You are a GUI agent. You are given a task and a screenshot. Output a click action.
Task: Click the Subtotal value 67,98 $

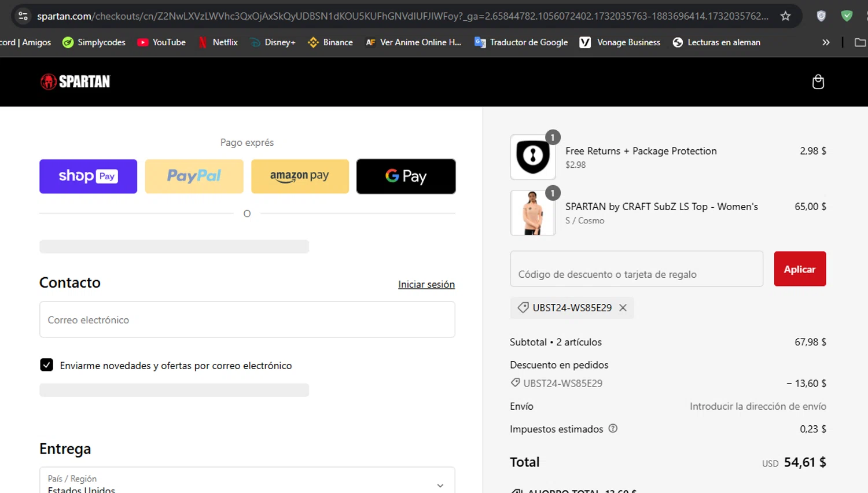tap(810, 342)
